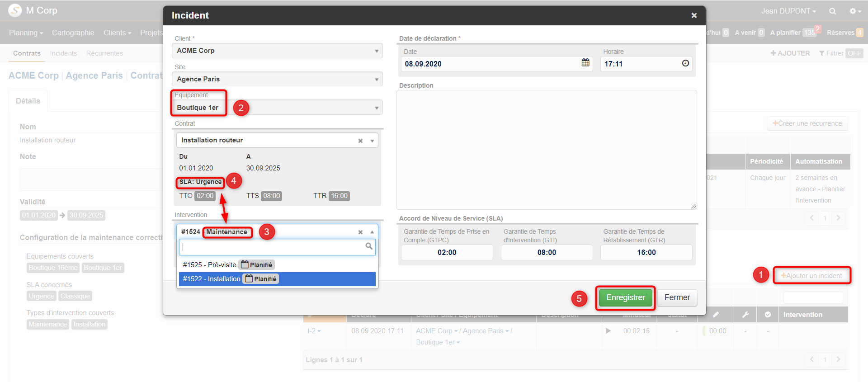The height and width of the screenshot is (382, 868).
Task: Click the wrench column header icon
Action: (745, 315)
